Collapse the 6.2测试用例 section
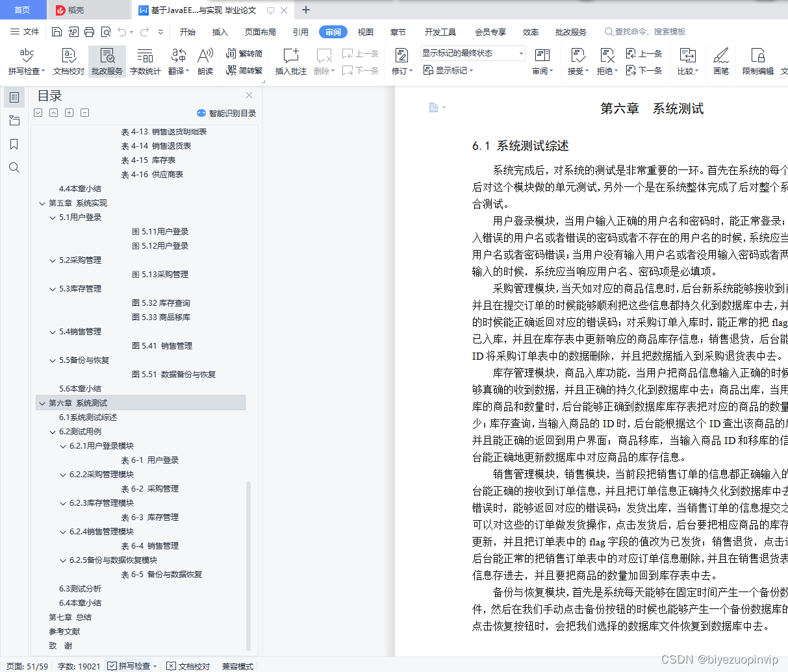Screen dimensions: 788x672 [x=52, y=432]
